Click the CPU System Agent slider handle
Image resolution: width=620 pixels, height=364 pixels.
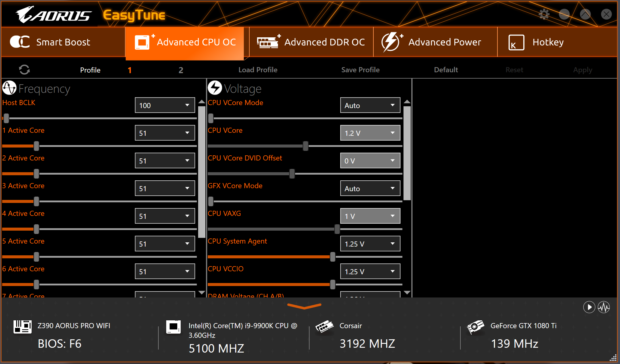pos(333,257)
